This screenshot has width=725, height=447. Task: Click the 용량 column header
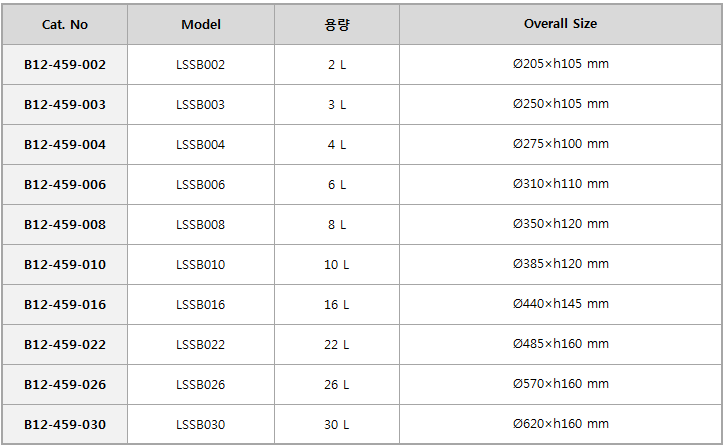337,24
